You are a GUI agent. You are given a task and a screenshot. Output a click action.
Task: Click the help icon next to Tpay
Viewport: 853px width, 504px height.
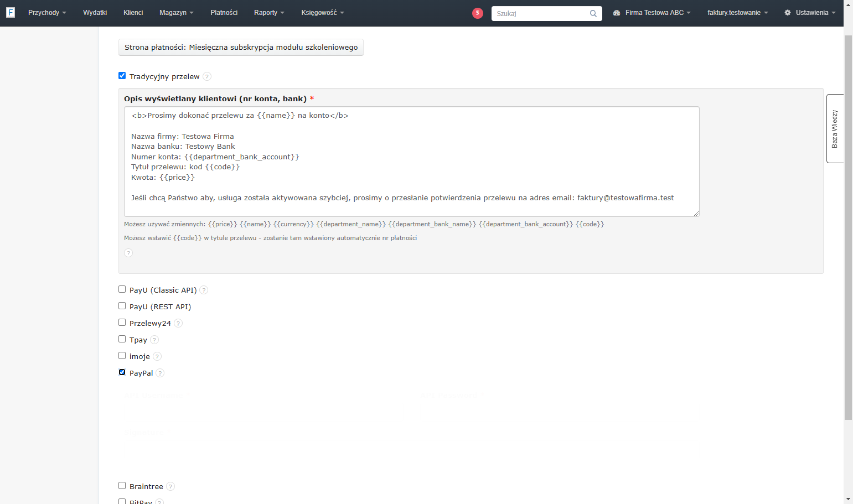154,340
